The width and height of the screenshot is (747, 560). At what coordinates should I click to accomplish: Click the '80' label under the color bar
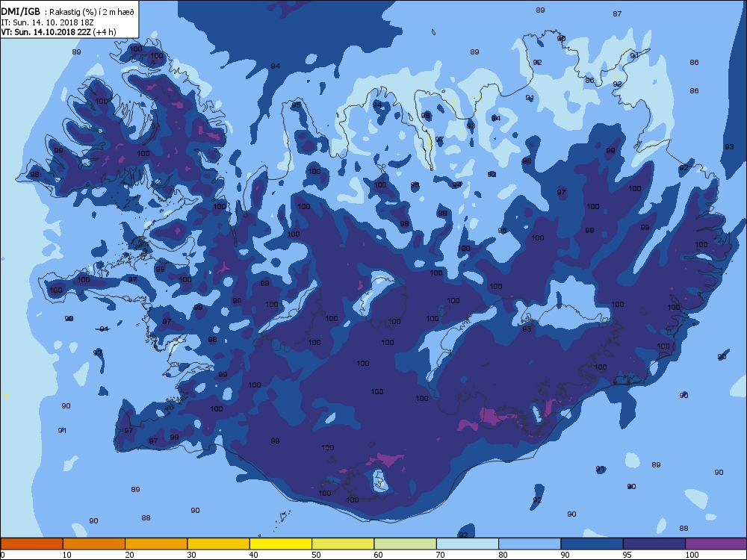point(503,555)
